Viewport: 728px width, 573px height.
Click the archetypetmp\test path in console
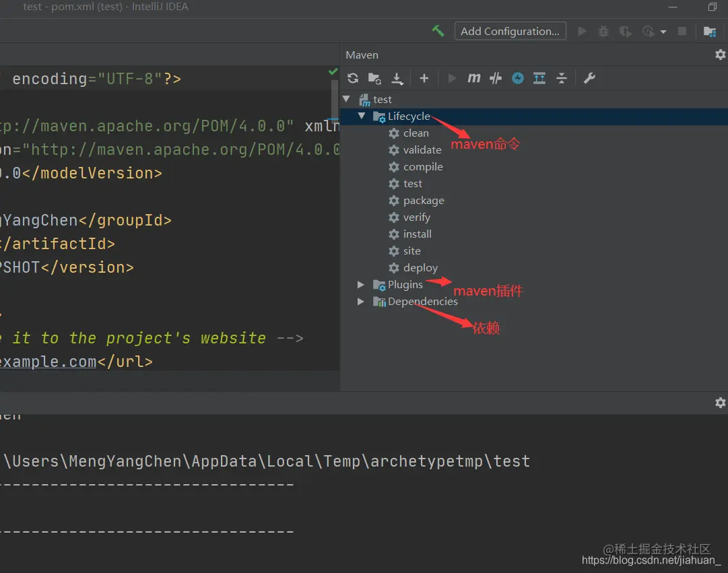[450, 461]
